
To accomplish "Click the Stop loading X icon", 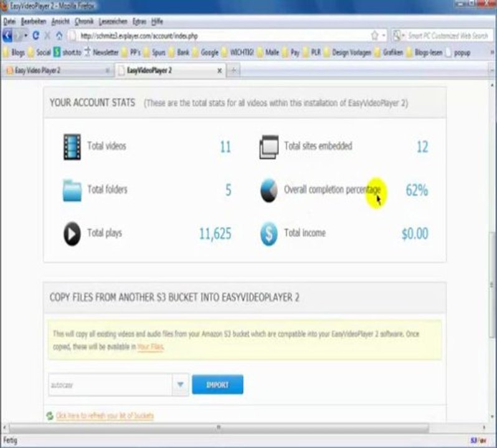I will 47,35.
